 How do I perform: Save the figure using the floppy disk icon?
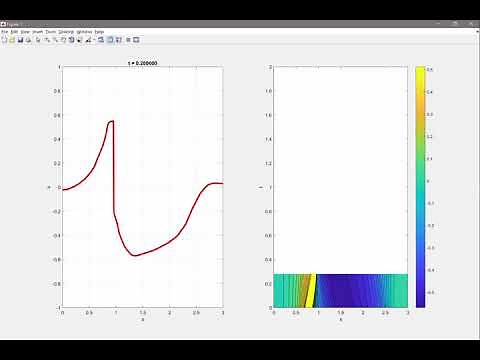point(20,40)
